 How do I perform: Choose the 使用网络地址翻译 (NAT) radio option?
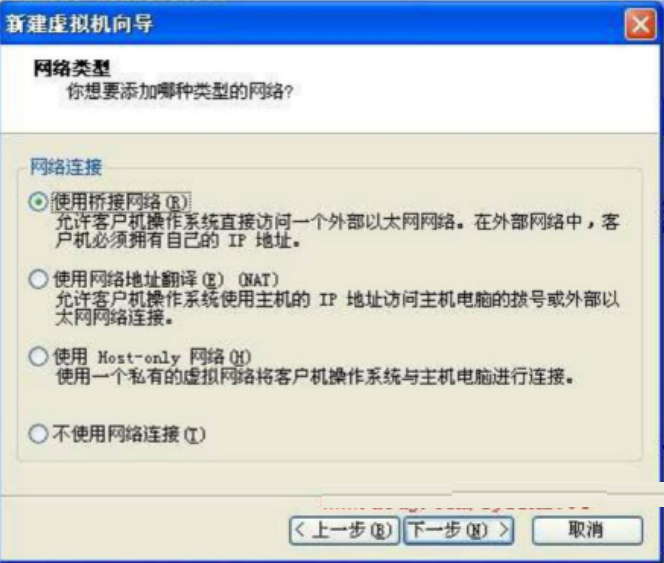38,280
